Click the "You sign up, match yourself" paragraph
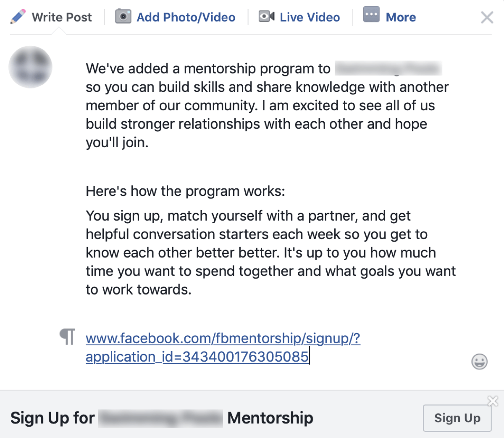The width and height of the screenshot is (504, 438). click(270, 253)
